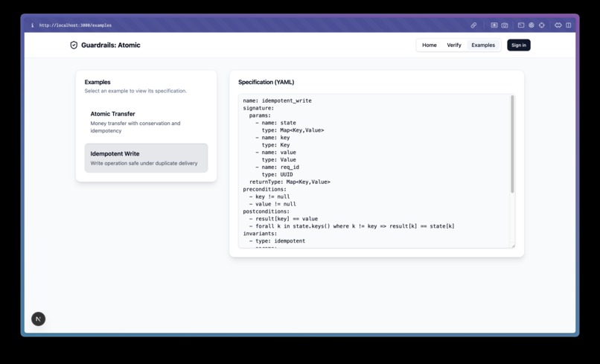Select the Idempotent Write example
Viewport: 600px width, 364px height.
point(146,158)
